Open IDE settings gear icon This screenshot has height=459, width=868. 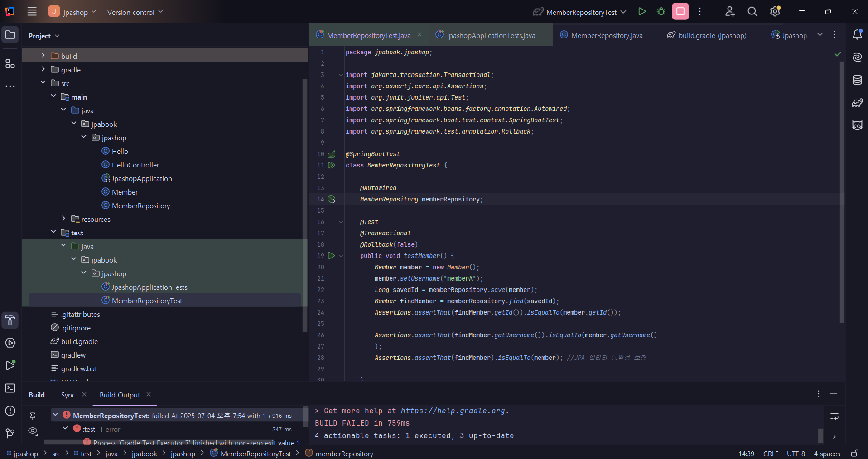pos(775,12)
